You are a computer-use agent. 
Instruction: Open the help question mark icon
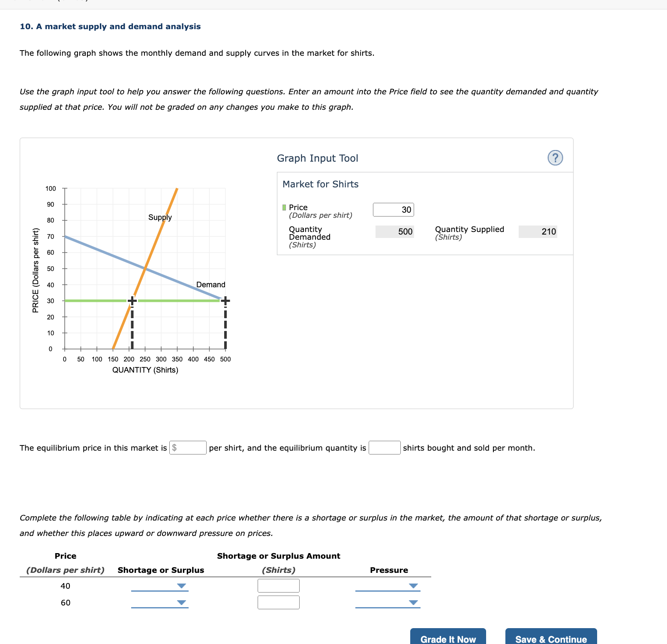pos(556,158)
